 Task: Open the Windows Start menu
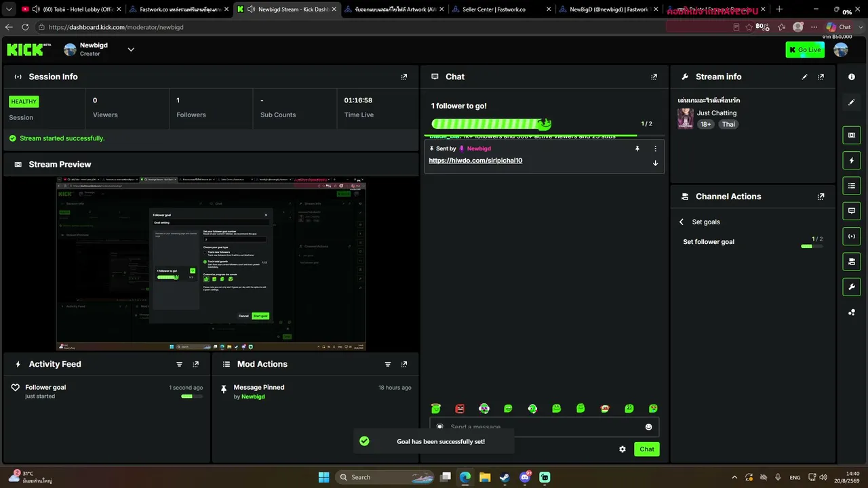click(323, 477)
